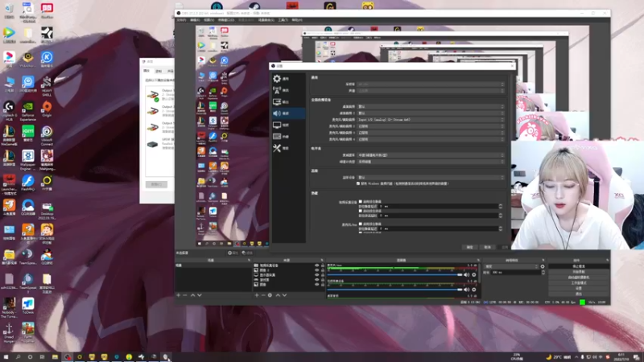Open the Output section in OBS settings sidebar
Screen dimensions: 644x362
[x=288, y=102]
